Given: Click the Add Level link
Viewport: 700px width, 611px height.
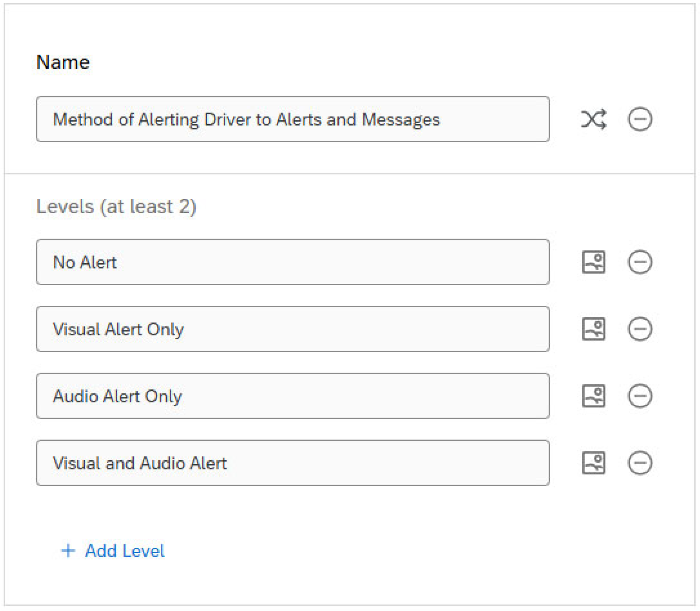Looking at the screenshot, I should click(x=125, y=551).
